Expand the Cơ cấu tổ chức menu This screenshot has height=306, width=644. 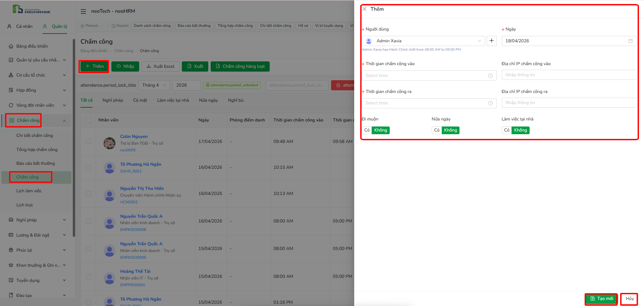tap(64, 75)
